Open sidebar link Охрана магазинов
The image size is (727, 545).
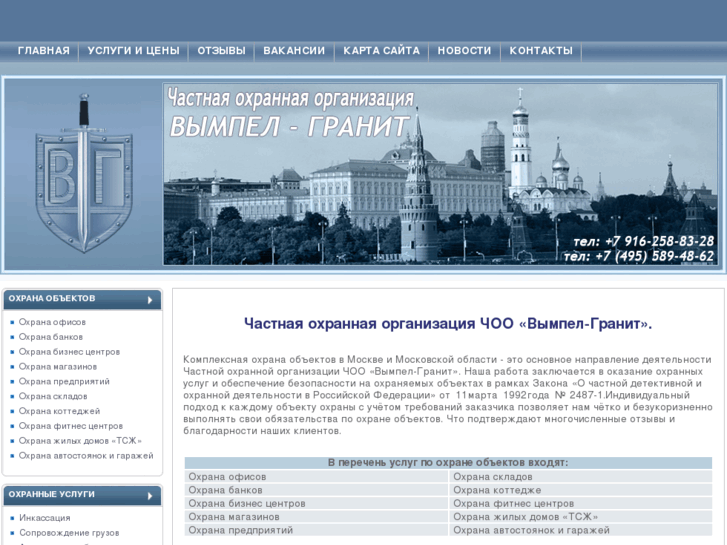pyautogui.click(x=57, y=366)
